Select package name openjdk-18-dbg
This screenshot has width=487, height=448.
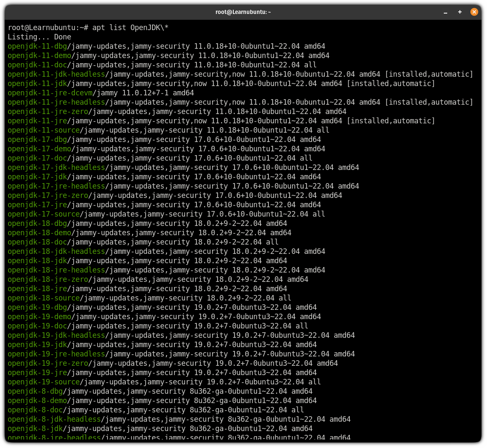tap(37, 223)
